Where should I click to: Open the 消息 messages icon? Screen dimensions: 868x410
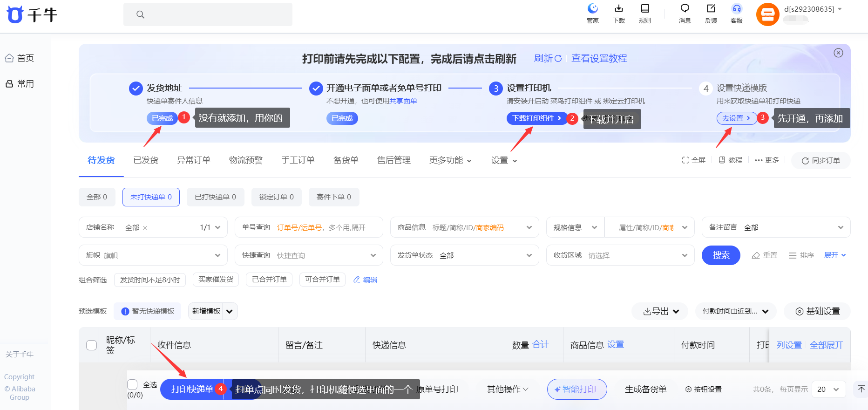pyautogui.click(x=685, y=9)
